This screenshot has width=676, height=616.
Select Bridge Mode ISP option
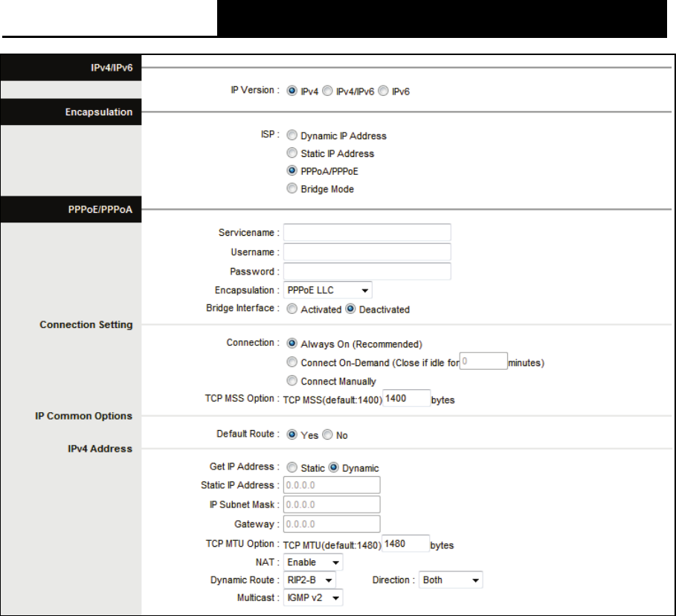tap(292, 188)
